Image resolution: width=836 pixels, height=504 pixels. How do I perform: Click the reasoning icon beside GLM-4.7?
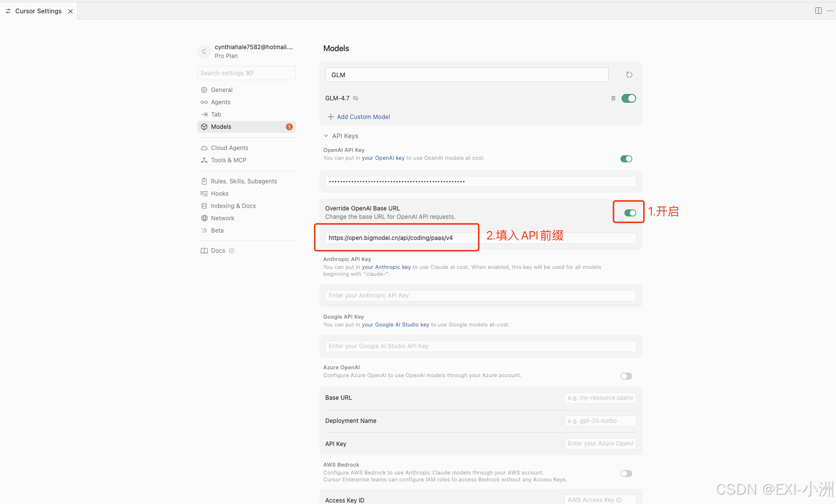355,98
